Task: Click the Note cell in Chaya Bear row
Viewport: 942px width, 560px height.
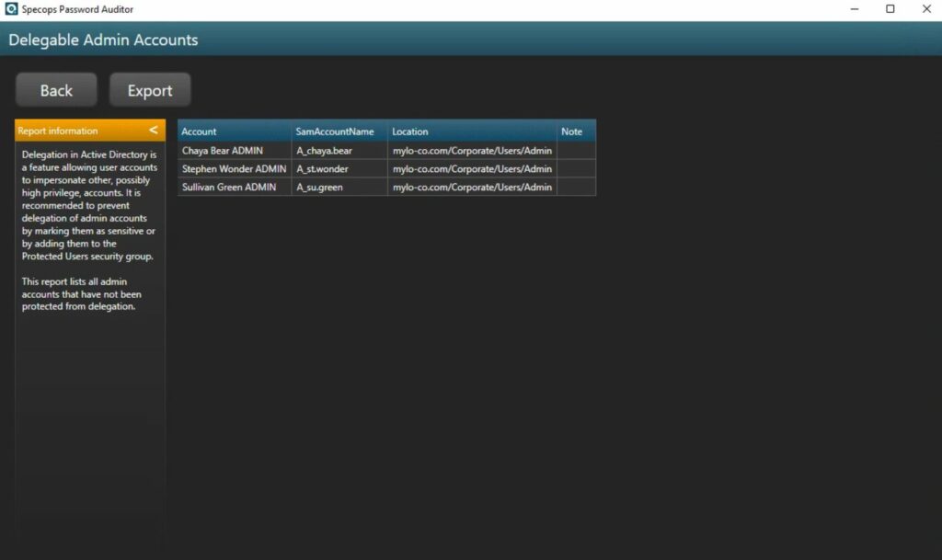Action: (576, 151)
